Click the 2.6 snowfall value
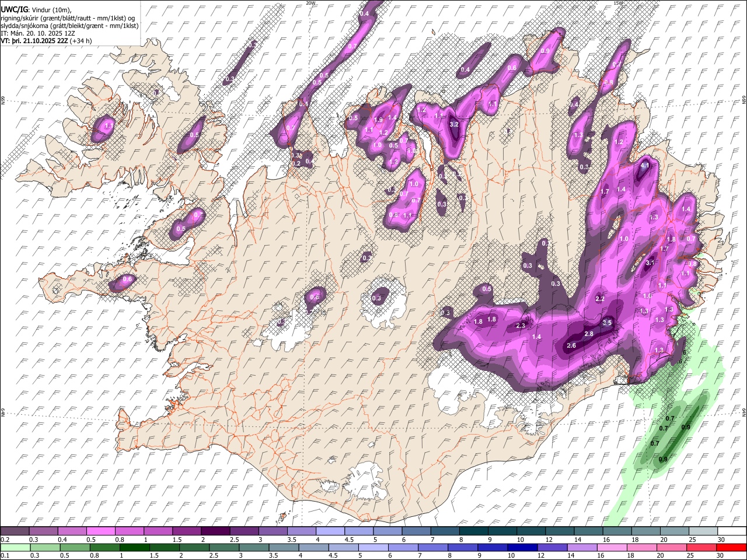The height and width of the screenshot is (560, 747). [x=571, y=346]
